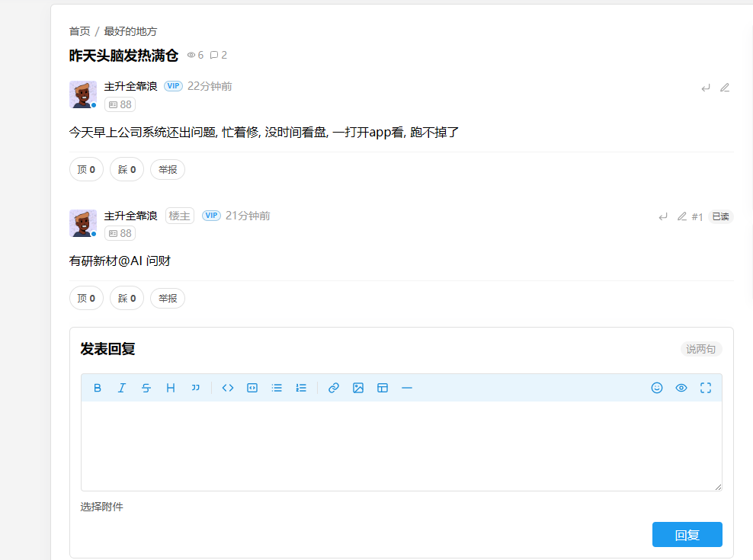Open 最好的地方 breadcrumb link
The image size is (753, 560).
(130, 32)
